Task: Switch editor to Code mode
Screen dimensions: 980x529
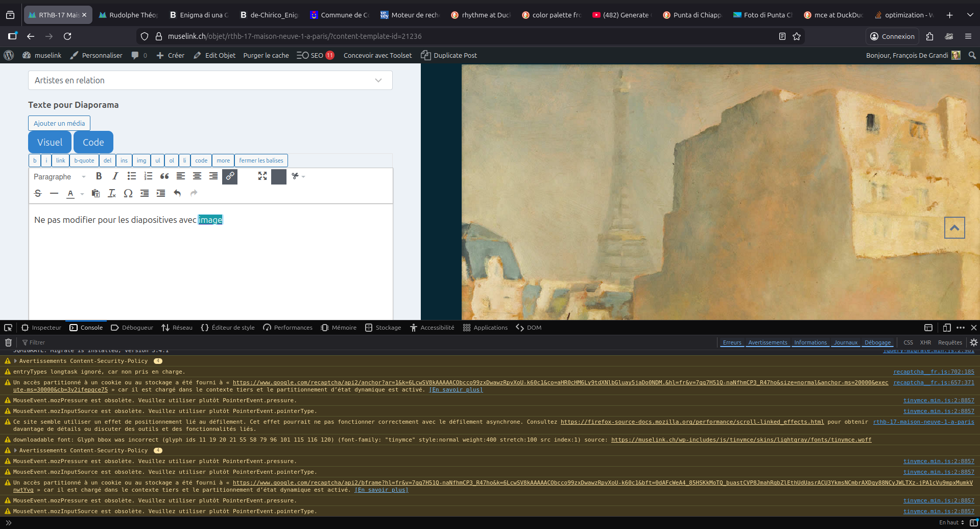Action: pos(93,142)
